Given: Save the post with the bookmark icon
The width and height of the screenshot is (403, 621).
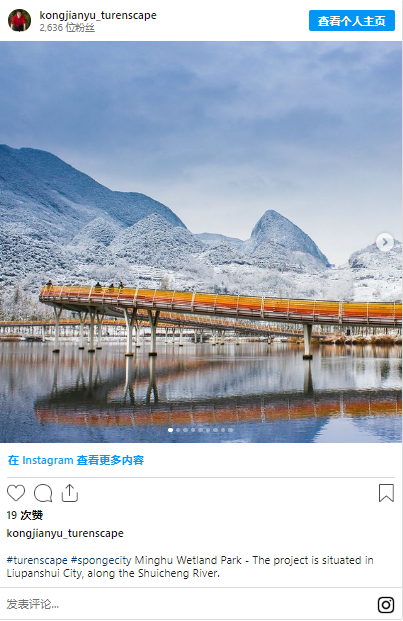Looking at the screenshot, I should [386, 493].
